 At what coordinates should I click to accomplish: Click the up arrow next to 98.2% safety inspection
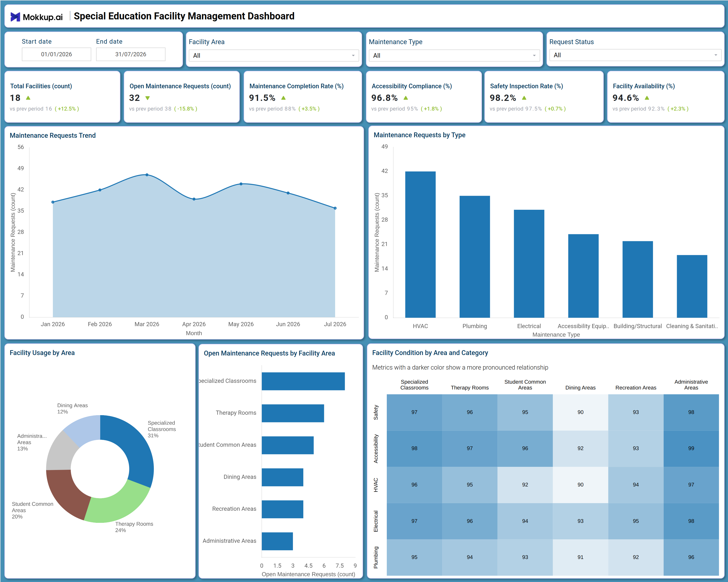click(x=524, y=98)
